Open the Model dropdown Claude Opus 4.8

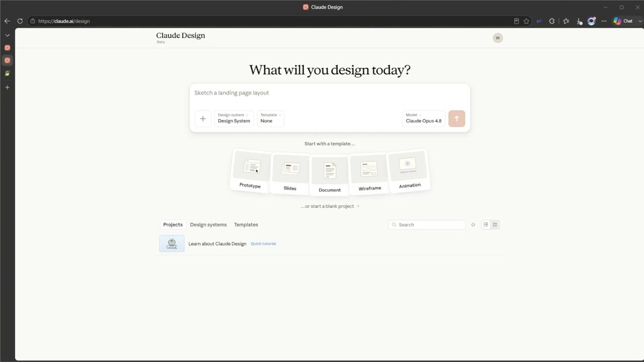(x=424, y=118)
